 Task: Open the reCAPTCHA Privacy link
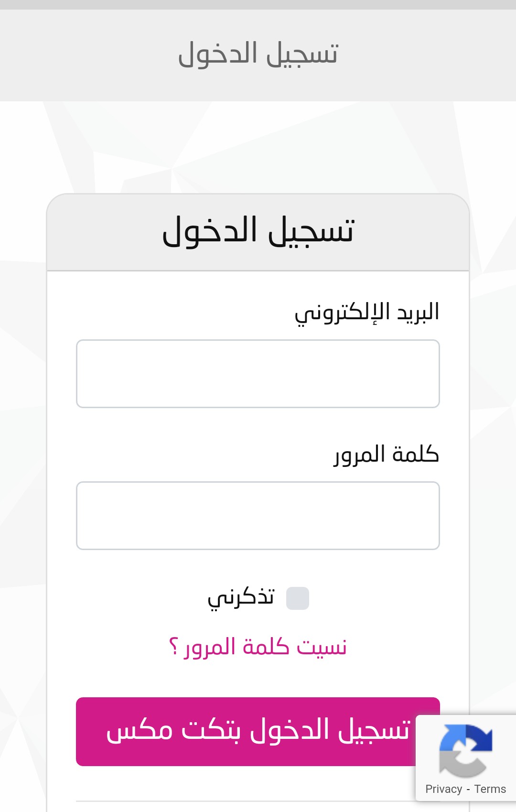pos(444,789)
